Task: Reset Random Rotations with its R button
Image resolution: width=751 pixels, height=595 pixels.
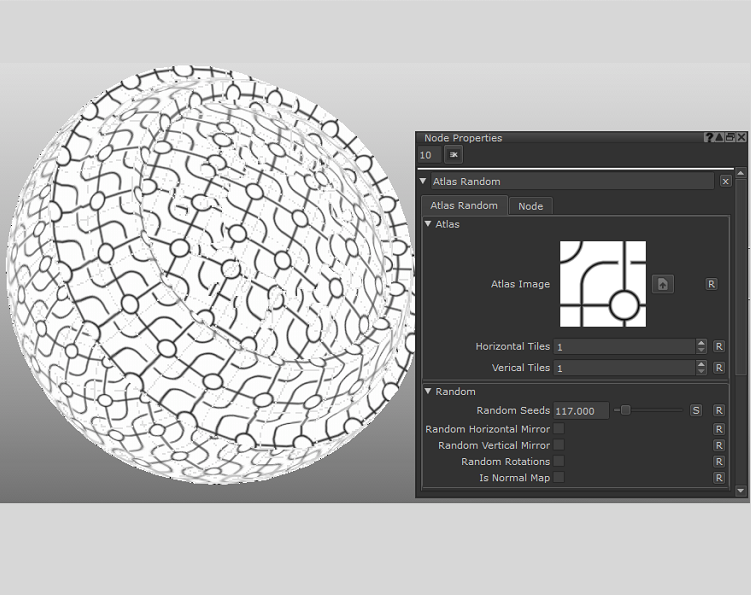Action: (x=718, y=462)
